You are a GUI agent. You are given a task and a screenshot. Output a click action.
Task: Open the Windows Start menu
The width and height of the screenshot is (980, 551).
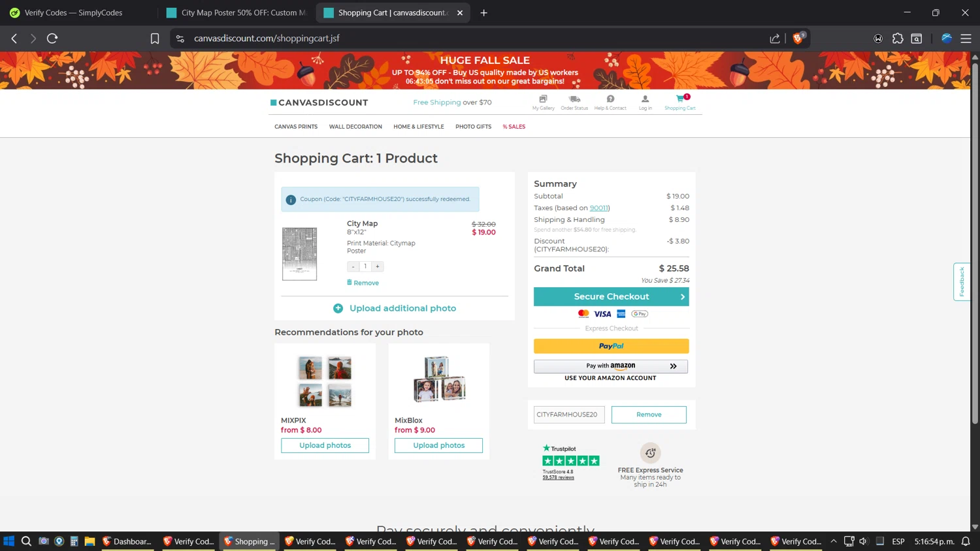8,541
